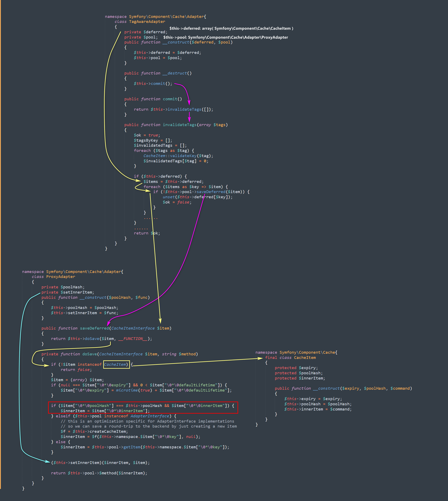
Task: Click 'namespace Symfony\Component\Cache{' line
Action: 296,352
